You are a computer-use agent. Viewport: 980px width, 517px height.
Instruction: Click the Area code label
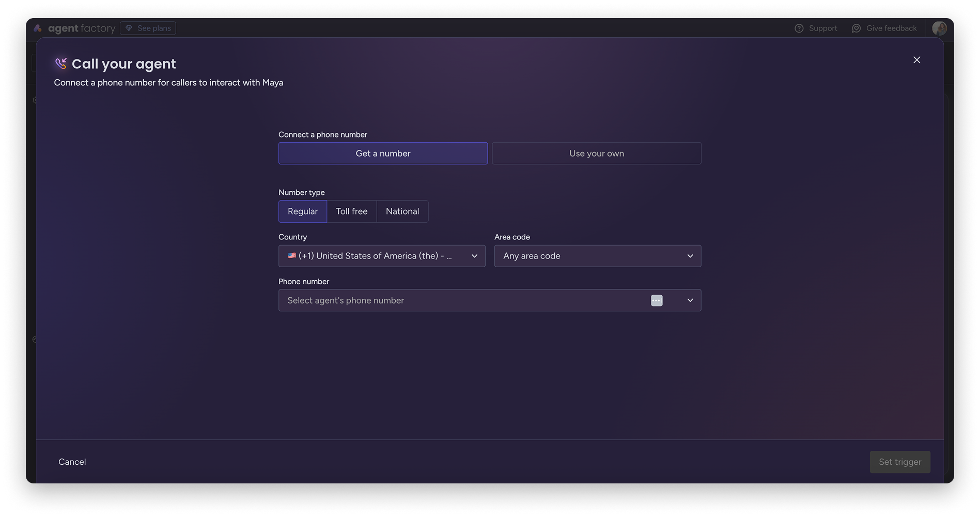coord(512,237)
